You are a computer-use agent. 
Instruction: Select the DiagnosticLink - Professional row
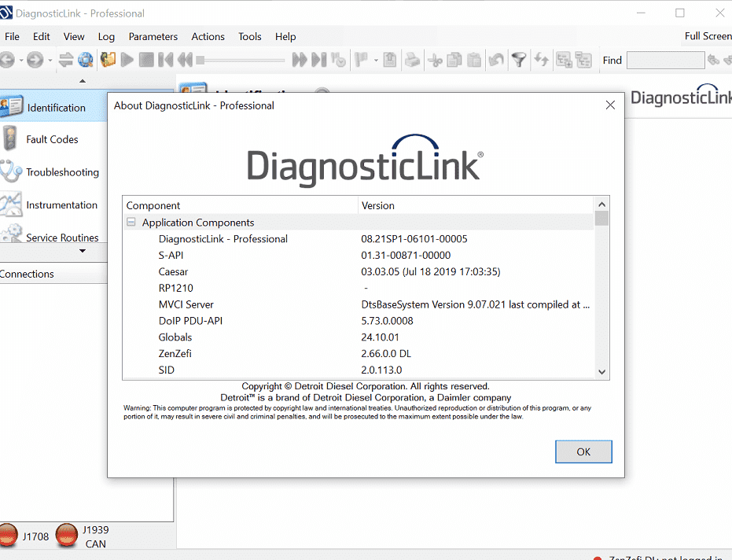pyautogui.click(x=359, y=239)
